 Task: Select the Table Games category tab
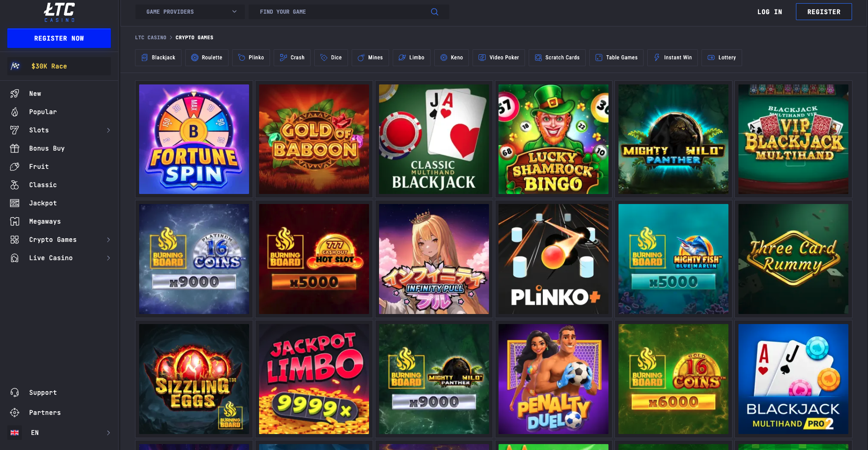pyautogui.click(x=616, y=58)
